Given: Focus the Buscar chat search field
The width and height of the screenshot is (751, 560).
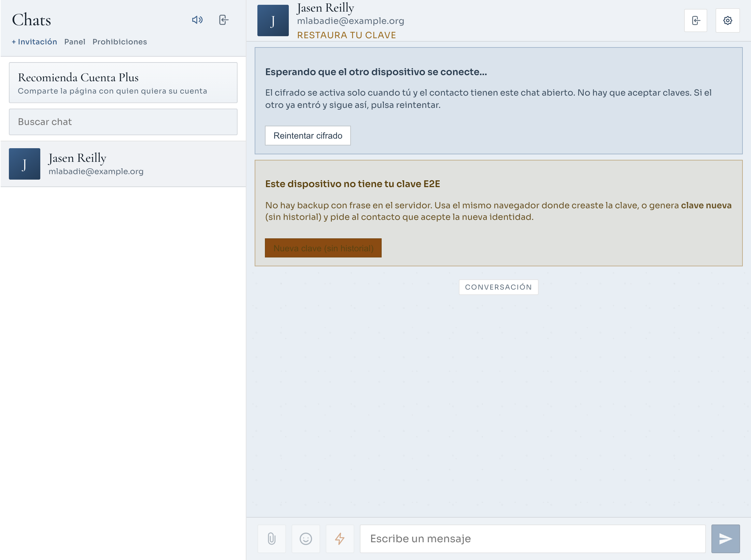Looking at the screenshot, I should click(x=123, y=122).
